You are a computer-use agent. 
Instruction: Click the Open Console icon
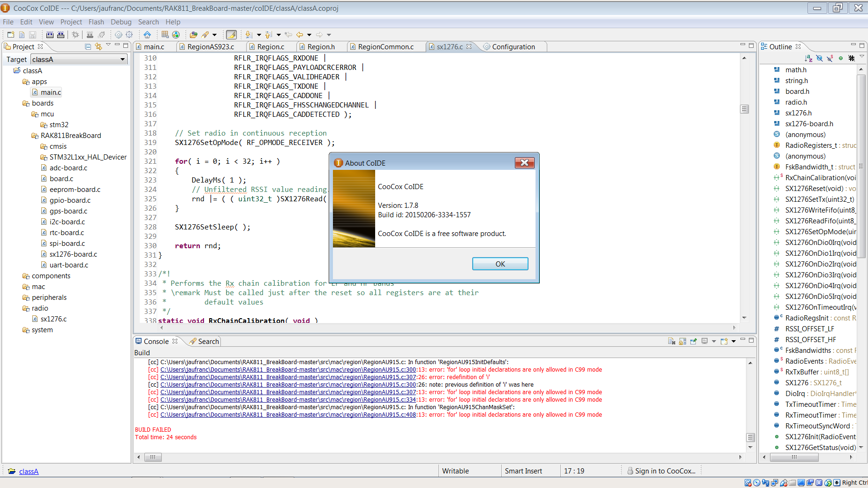click(x=724, y=342)
